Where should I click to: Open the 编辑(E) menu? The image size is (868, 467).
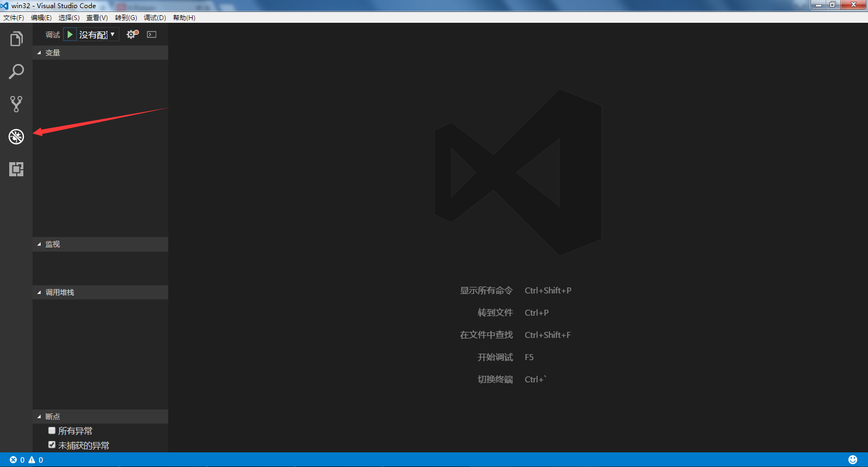(41, 18)
